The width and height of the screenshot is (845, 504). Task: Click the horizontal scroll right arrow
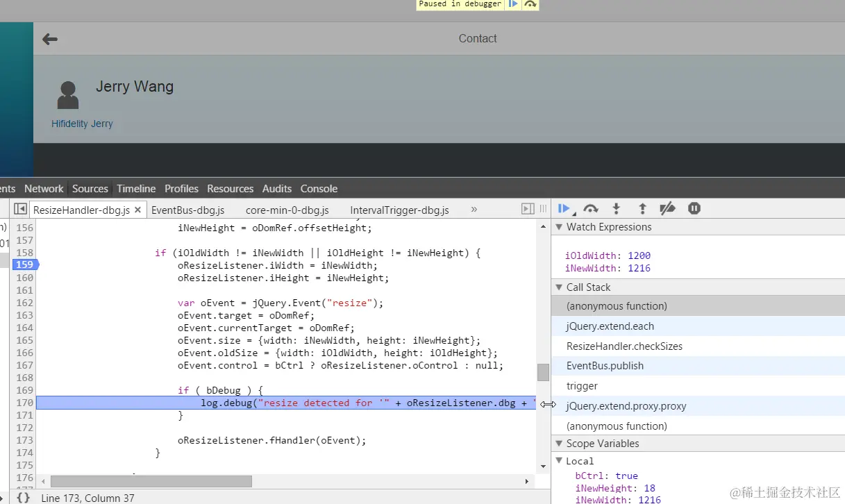527,481
